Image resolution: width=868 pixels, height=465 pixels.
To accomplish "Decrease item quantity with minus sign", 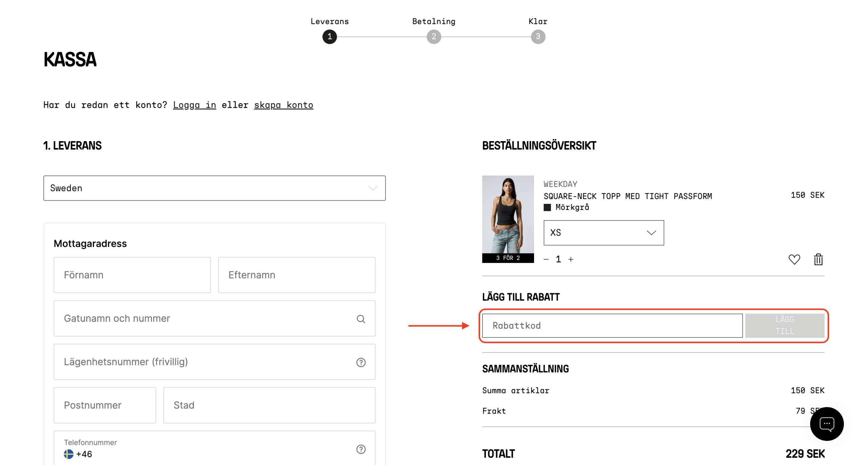I will (546, 259).
